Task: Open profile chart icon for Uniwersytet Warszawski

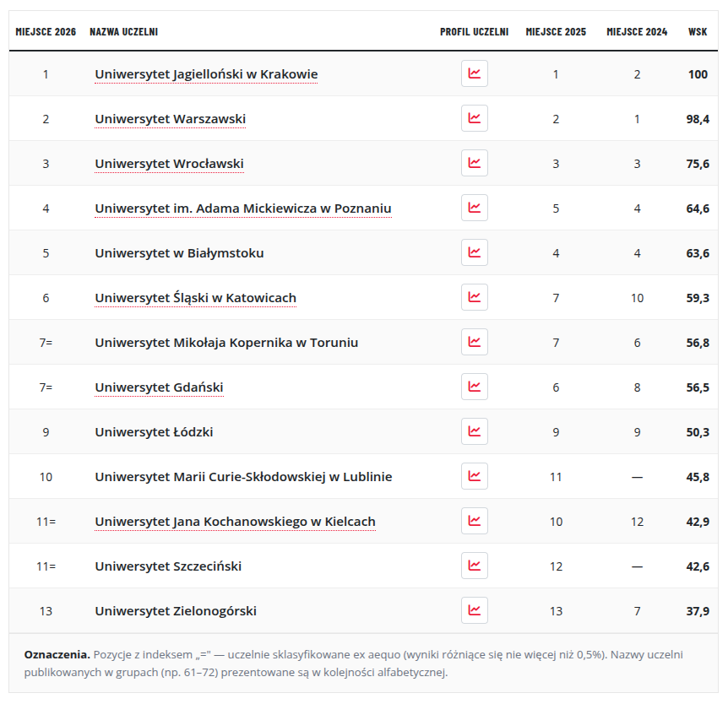Action: click(x=474, y=118)
